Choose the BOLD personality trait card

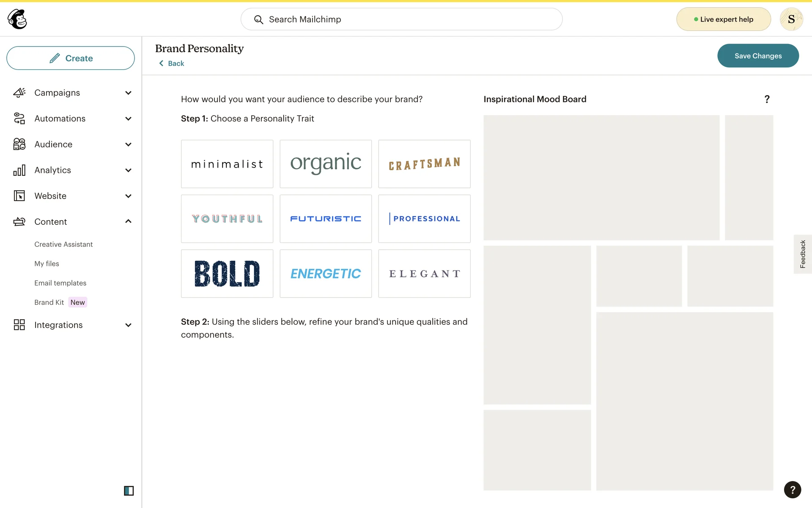227,273
